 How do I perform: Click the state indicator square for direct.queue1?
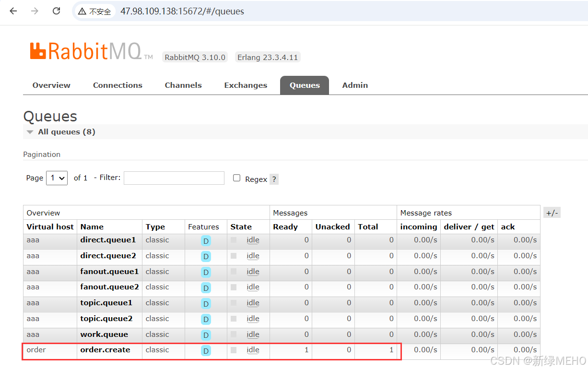pyautogui.click(x=234, y=240)
